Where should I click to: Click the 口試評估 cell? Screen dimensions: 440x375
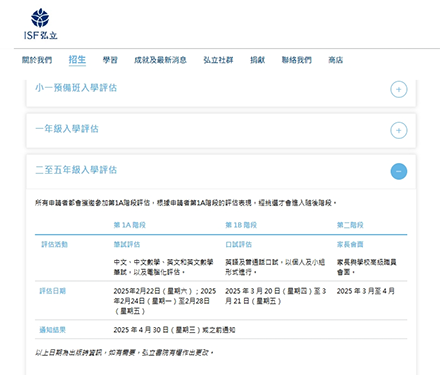pos(238,244)
